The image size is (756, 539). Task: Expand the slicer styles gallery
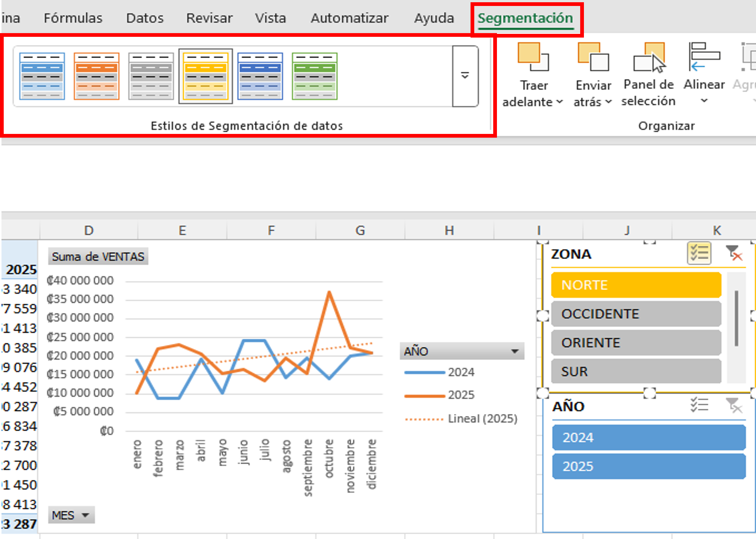[x=465, y=76]
